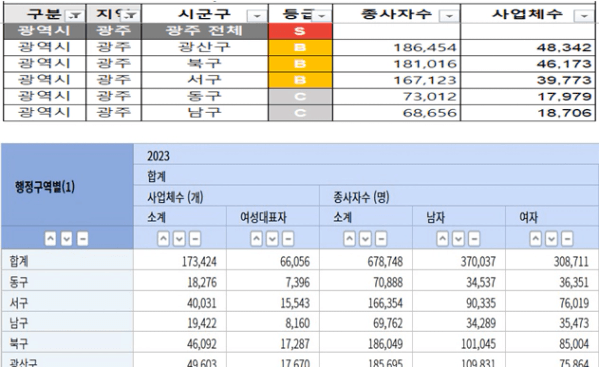
Task: Click the 46,173 cell
Action: 528,64
